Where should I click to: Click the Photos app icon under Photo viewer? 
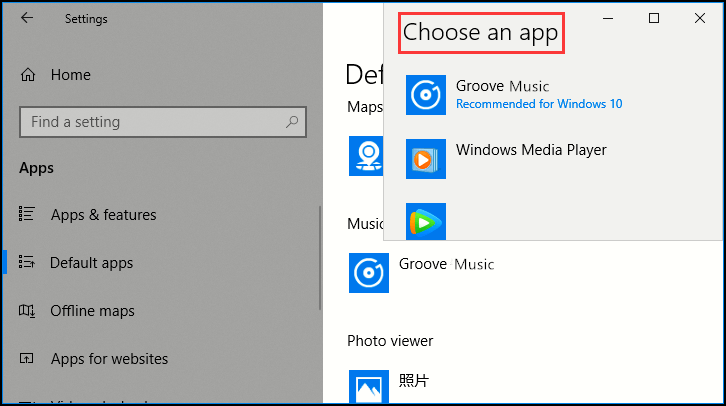(x=369, y=387)
